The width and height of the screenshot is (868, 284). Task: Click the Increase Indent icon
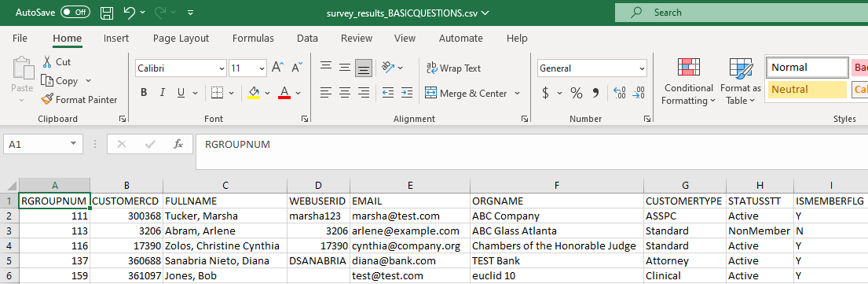pyautogui.click(x=407, y=93)
